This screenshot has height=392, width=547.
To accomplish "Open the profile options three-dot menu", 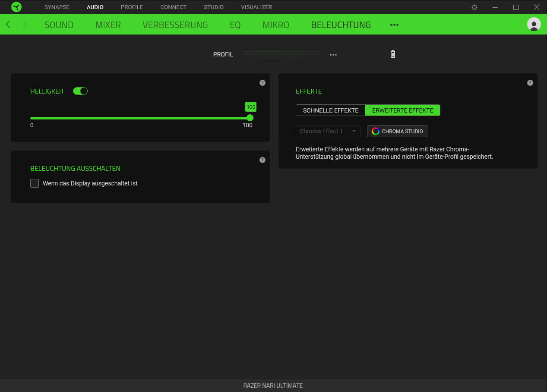I will (x=333, y=55).
